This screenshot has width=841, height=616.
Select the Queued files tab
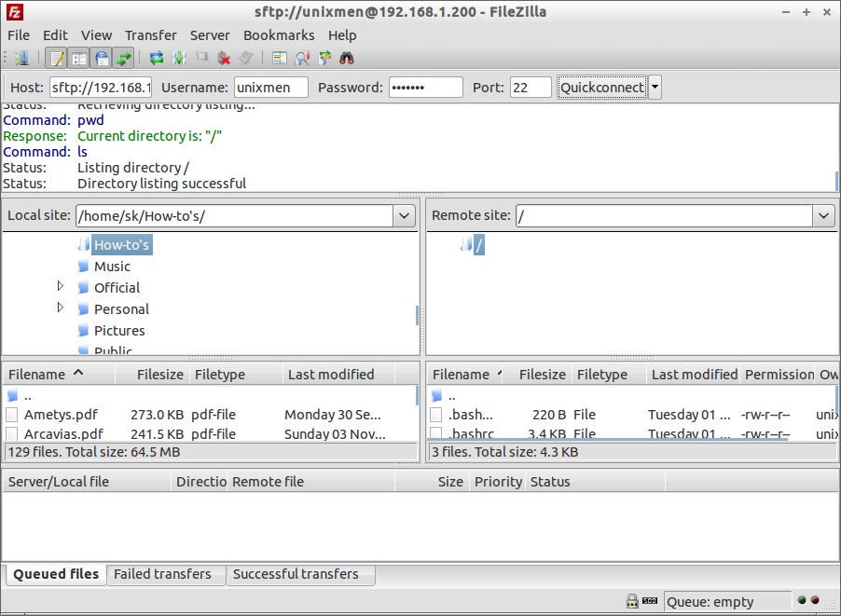click(x=56, y=574)
